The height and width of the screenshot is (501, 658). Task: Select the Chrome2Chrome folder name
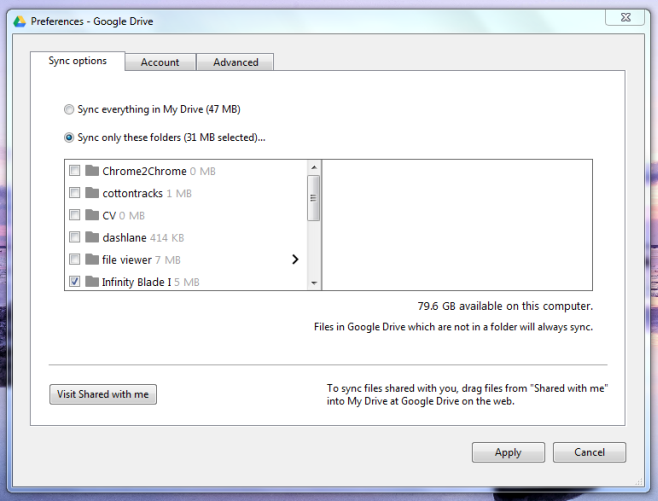coord(144,171)
